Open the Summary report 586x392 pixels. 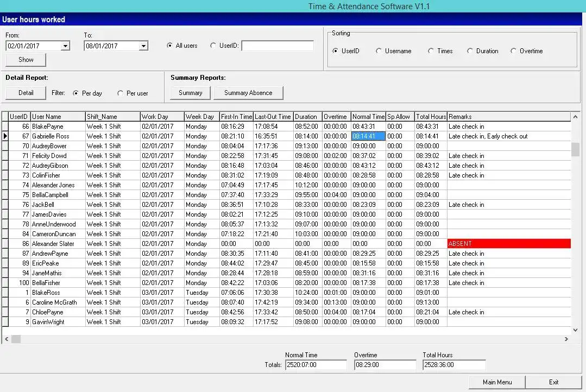tap(190, 93)
